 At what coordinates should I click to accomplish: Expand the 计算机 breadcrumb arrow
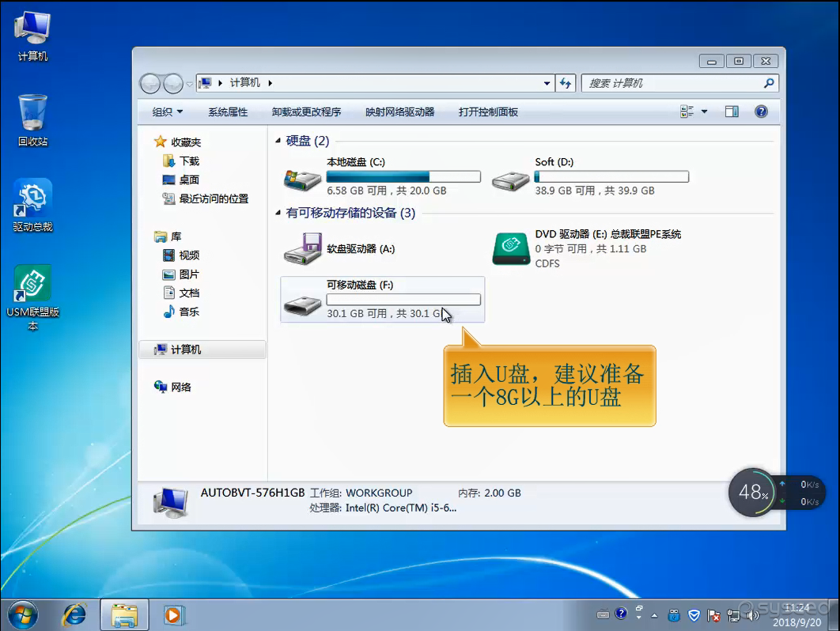pos(270,83)
